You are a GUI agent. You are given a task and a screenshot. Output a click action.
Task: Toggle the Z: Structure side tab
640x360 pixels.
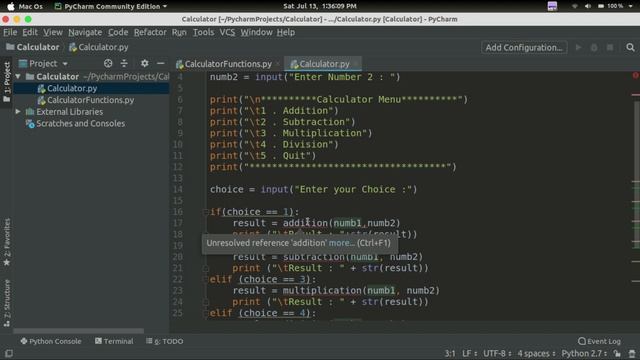tap(7, 303)
